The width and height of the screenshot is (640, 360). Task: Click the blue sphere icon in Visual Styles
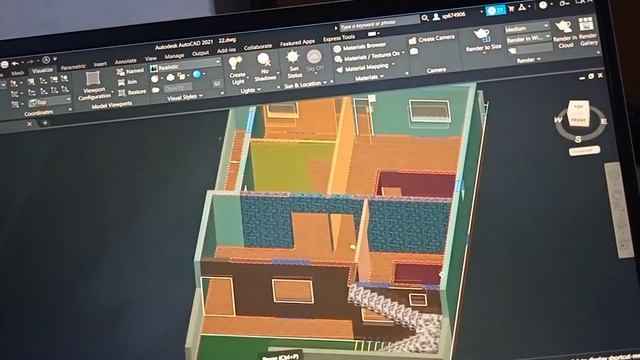click(x=197, y=74)
